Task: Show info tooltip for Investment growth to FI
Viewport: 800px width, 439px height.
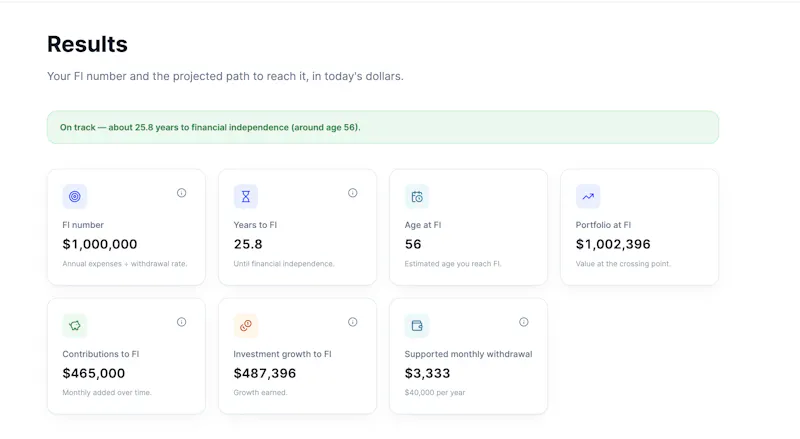Action: click(353, 322)
